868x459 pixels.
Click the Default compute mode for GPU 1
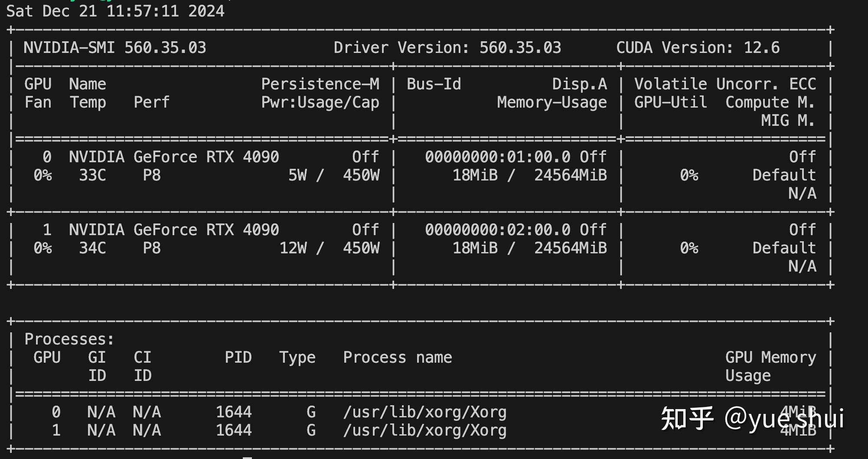[784, 248]
